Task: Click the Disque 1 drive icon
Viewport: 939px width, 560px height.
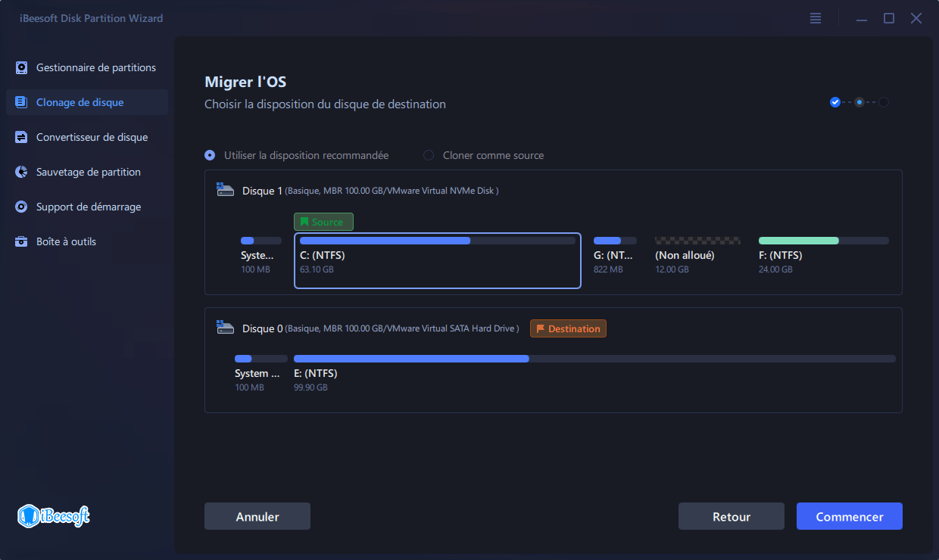Action: point(226,191)
